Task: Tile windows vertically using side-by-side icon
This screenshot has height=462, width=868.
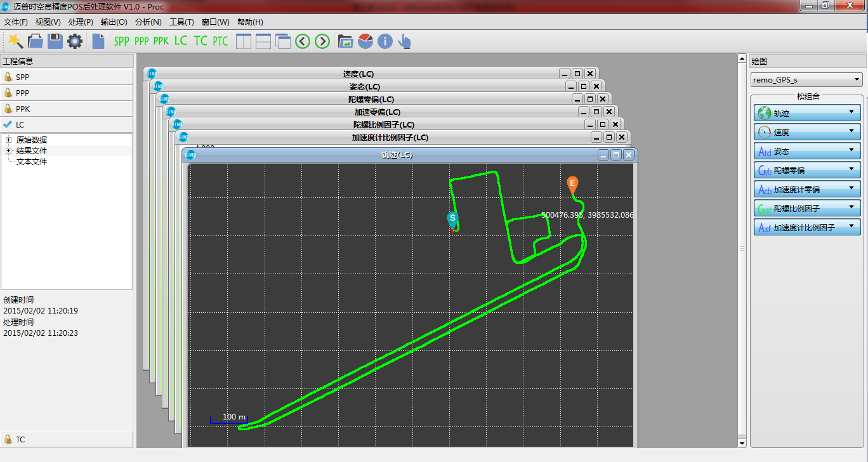Action: [x=244, y=41]
